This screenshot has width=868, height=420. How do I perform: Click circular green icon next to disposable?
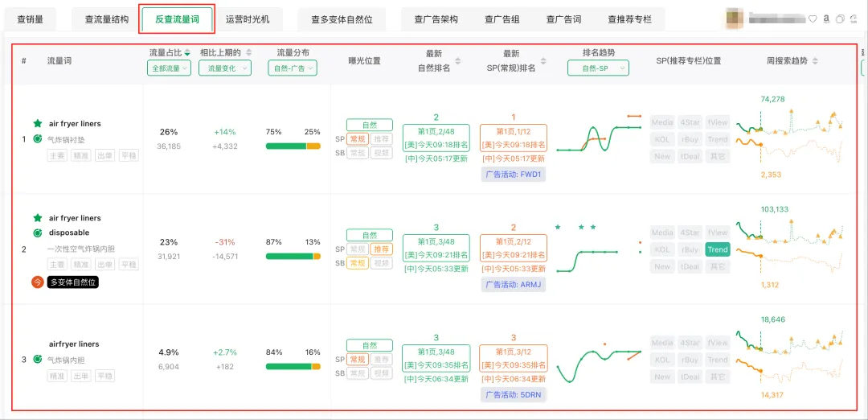38,233
